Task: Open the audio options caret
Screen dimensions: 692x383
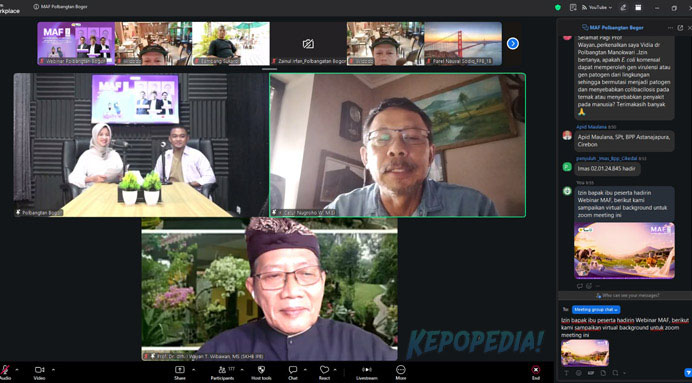Action: pos(17,369)
